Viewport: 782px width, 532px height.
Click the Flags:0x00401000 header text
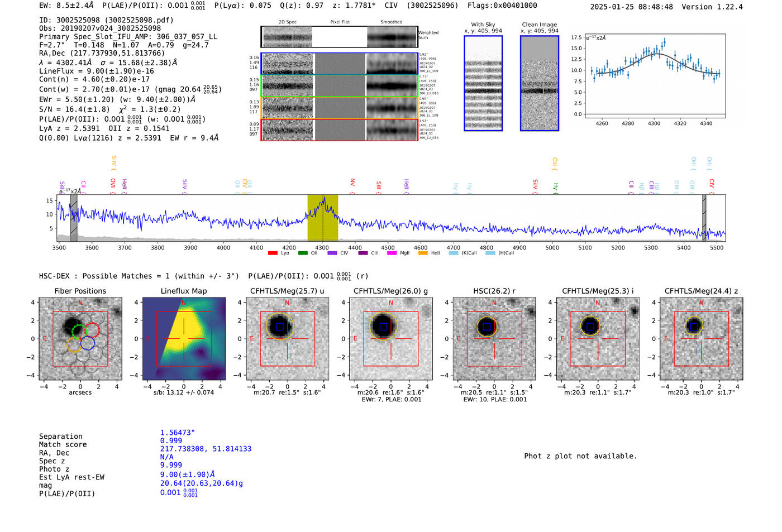click(x=502, y=6)
